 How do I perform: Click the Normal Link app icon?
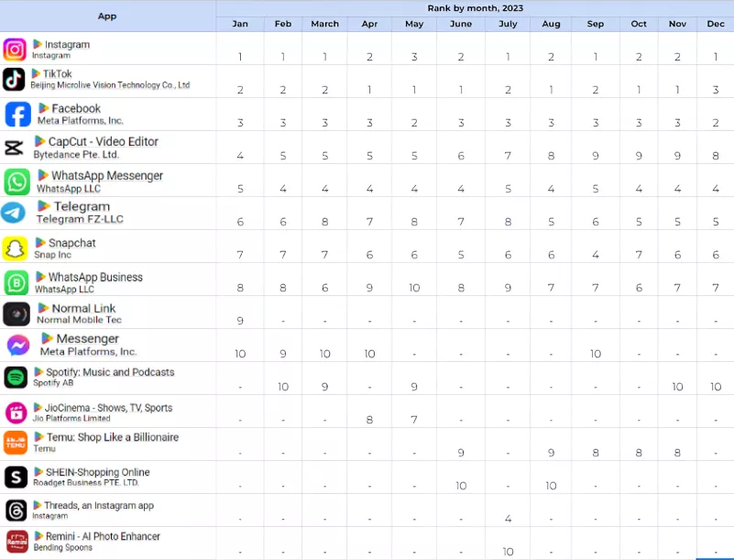[16, 313]
